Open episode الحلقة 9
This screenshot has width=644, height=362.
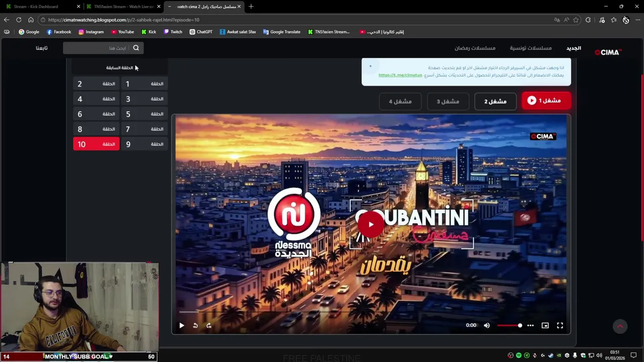click(144, 144)
